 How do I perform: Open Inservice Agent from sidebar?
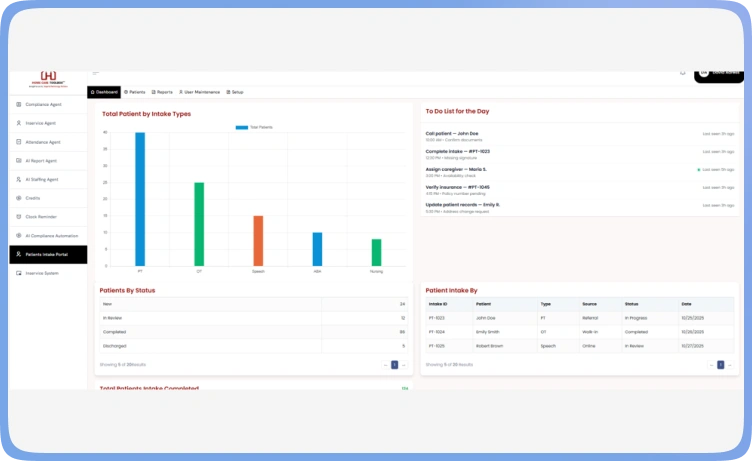(x=48, y=123)
